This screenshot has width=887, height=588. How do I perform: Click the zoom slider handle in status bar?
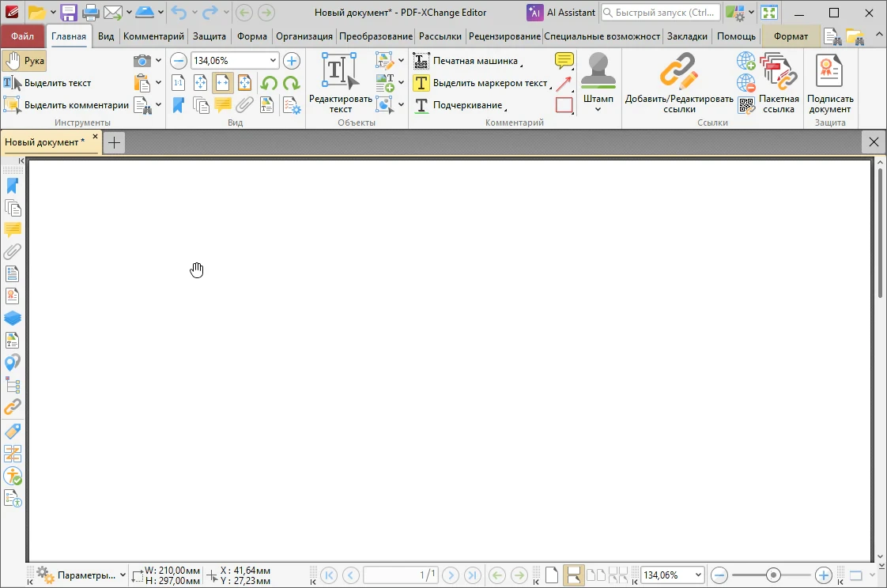tap(773, 575)
